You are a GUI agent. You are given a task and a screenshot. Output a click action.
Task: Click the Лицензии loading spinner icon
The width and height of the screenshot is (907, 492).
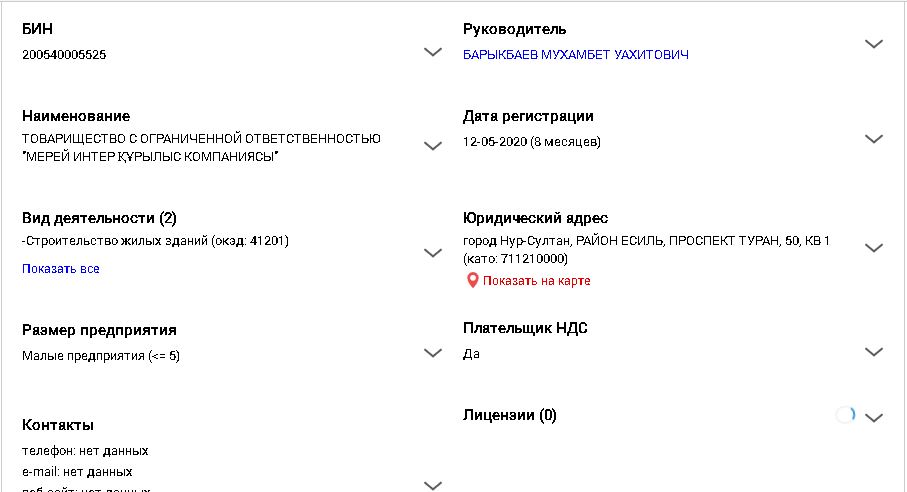coord(846,415)
